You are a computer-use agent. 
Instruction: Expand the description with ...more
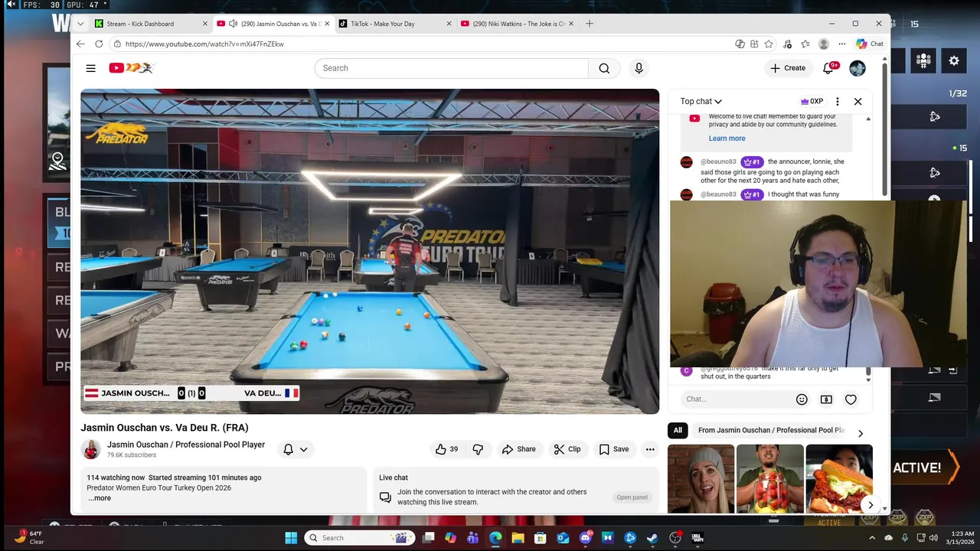(100, 498)
